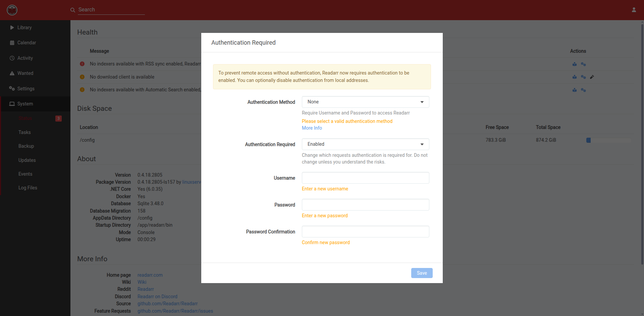
Task: Click the 874.2 GiB total space value
Action: (546, 140)
